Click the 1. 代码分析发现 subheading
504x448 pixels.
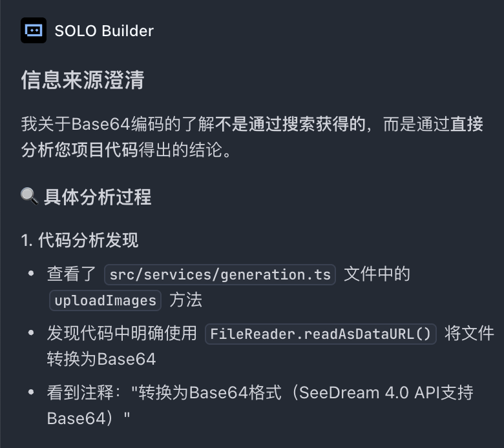point(79,241)
